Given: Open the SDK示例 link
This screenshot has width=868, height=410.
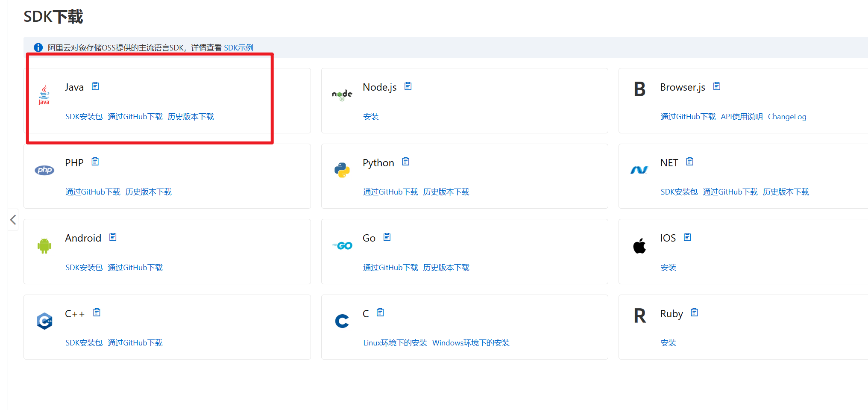Looking at the screenshot, I should point(239,47).
